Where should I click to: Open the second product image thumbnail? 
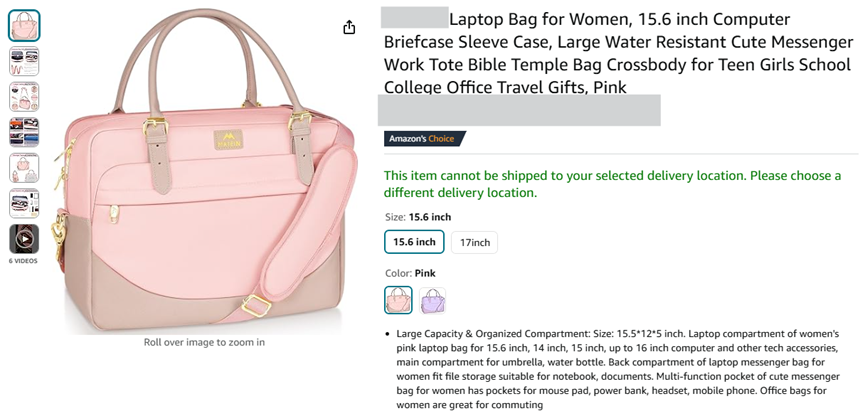[24, 61]
